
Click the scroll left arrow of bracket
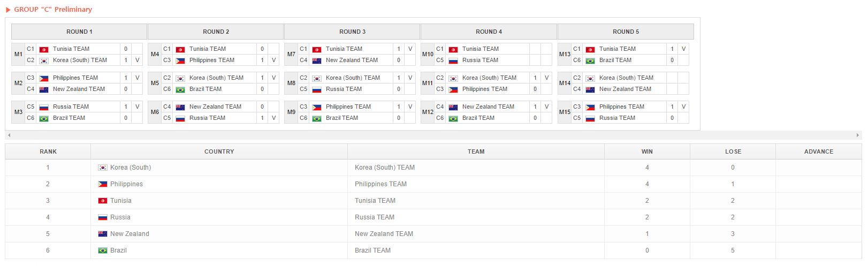point(9,135)
